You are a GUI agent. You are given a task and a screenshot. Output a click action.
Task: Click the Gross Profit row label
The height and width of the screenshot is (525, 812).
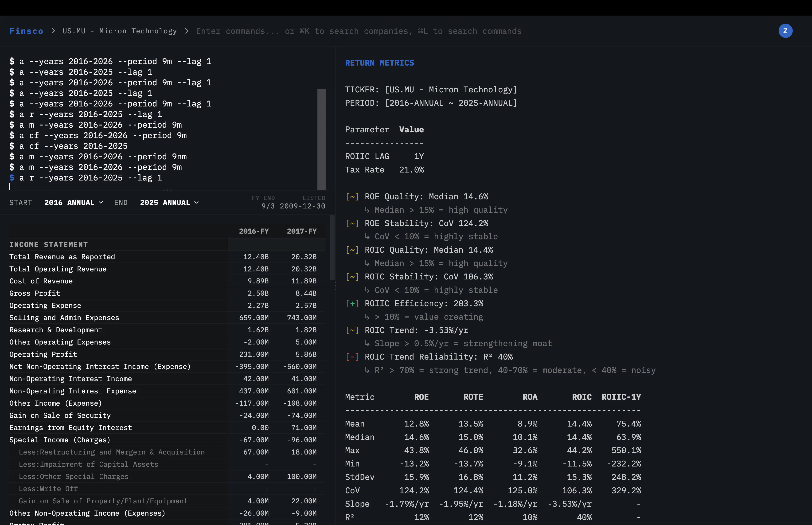tap(34, 293)
